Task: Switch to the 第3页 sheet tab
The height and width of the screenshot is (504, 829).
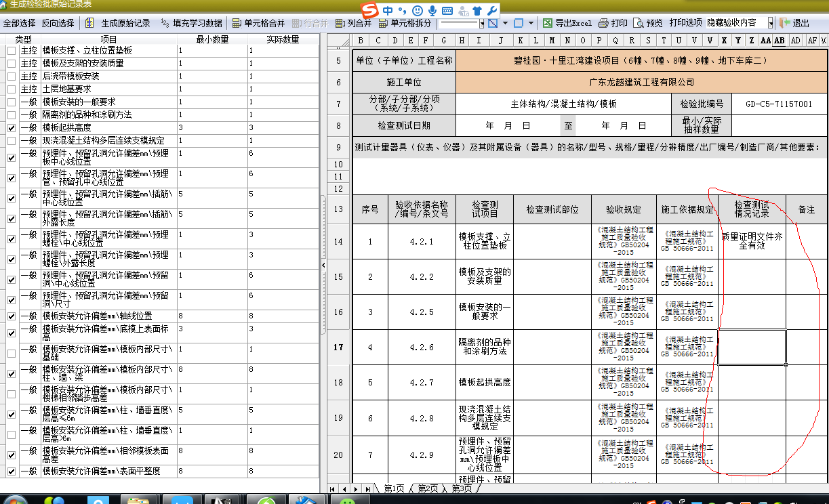Action: pos(461,488)
